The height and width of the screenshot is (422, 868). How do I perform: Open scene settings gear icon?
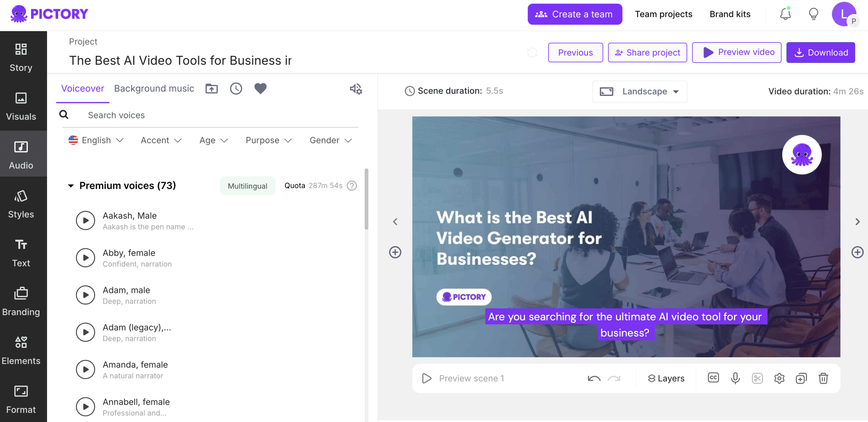(779, 378)
